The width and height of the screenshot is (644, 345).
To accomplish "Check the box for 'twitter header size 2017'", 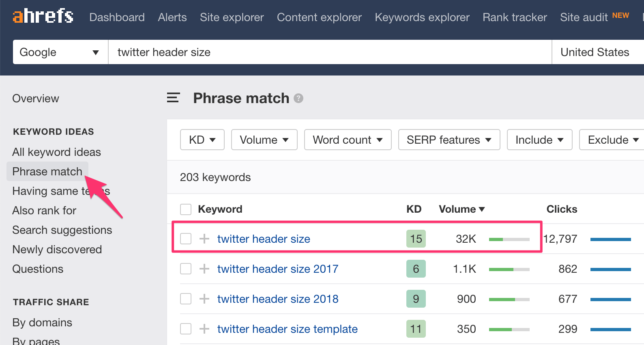I will (186, 269).
